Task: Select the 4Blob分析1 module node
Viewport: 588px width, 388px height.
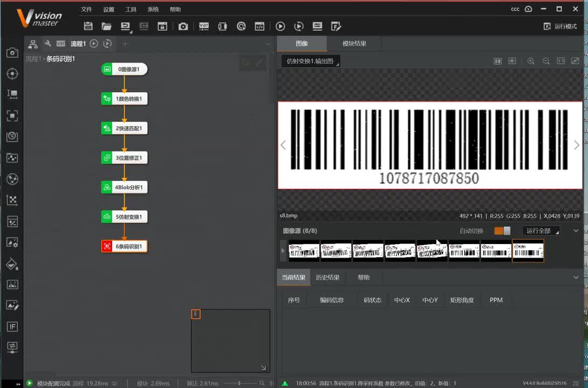Action: (x=124, y=187)
